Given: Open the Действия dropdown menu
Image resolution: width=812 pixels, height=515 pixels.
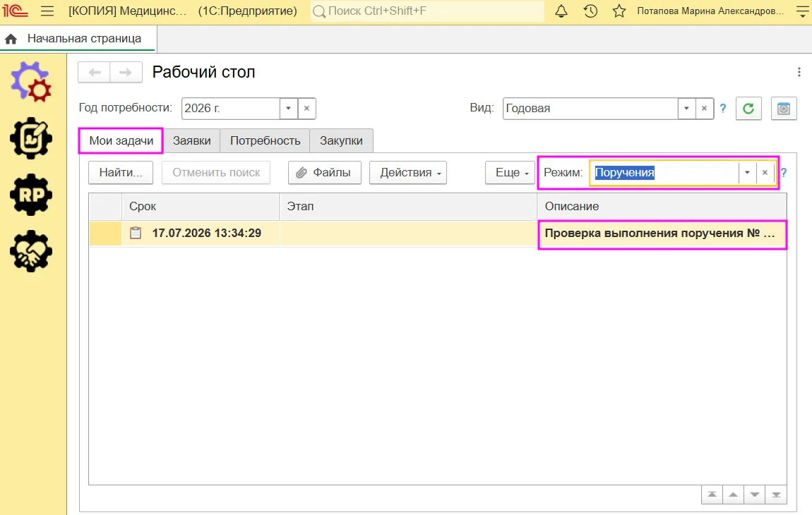Looking at the screenshot, I should pyautogui.click(x=408, y=173).
